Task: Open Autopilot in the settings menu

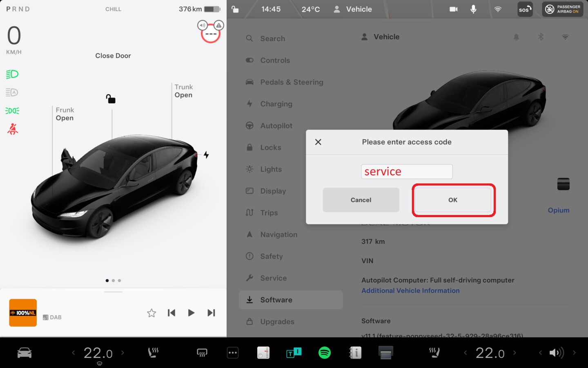Action: 276,126
